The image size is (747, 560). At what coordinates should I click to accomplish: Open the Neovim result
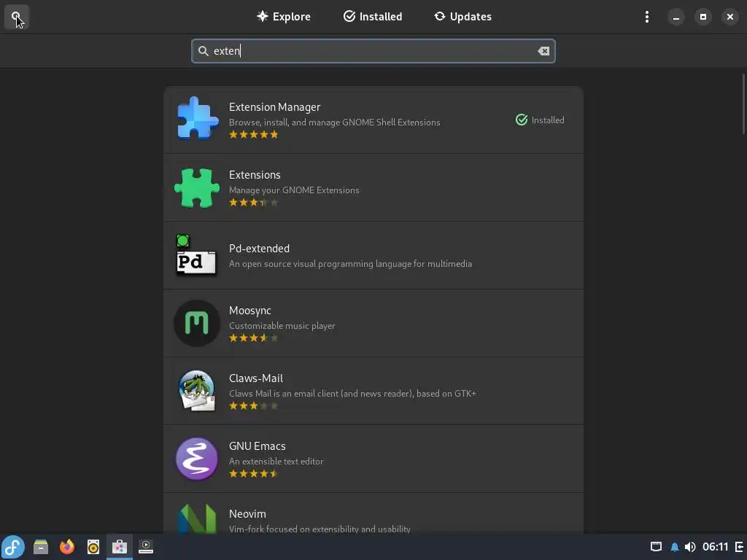click(373, 513)
